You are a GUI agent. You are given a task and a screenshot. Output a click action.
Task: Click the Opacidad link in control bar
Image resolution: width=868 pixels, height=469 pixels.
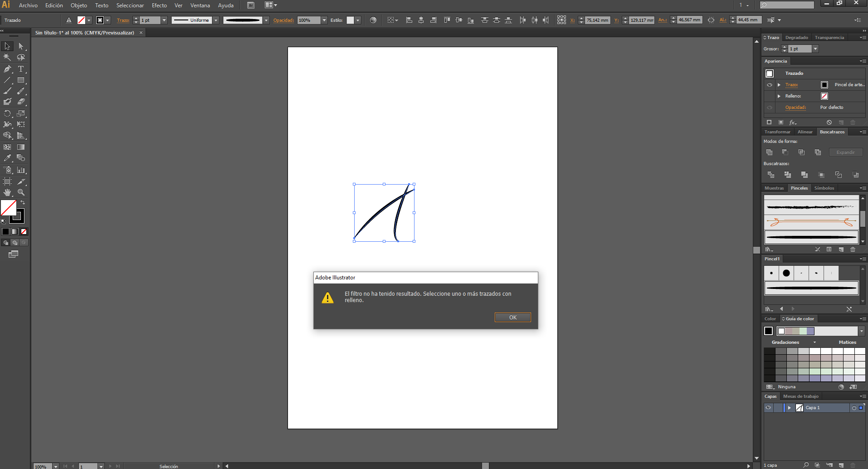pos(283,20)
